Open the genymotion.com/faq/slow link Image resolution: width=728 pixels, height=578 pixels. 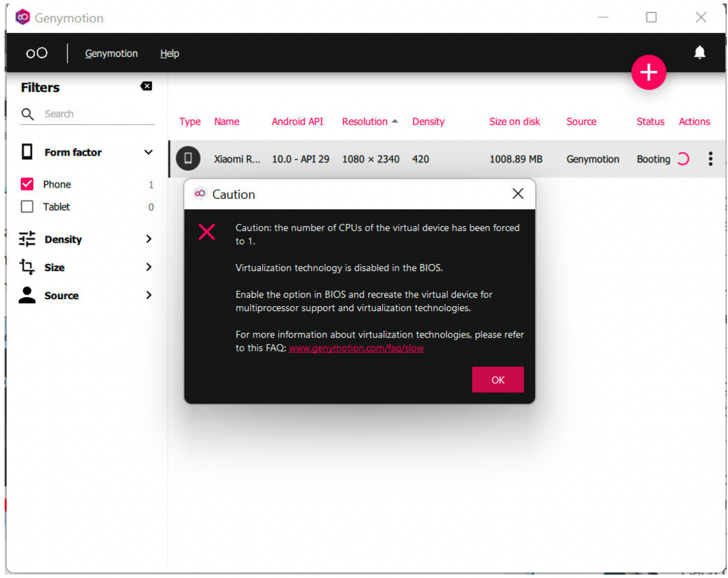[x=356, y=348]
